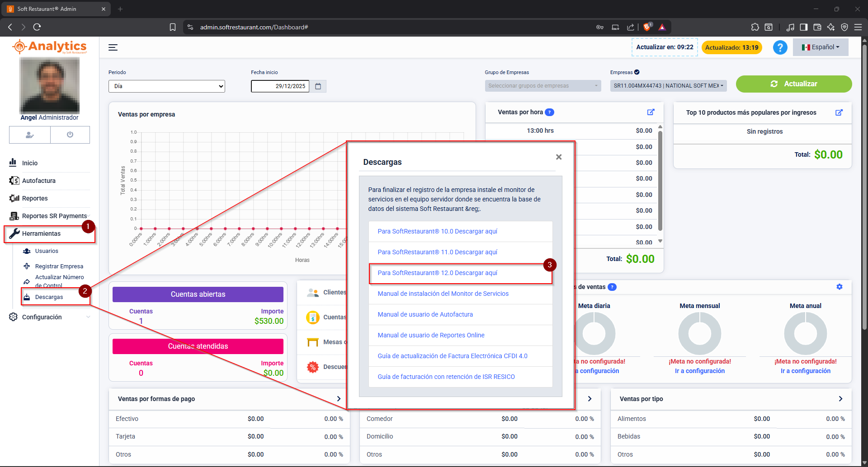Click the Cuentas atendidas pink header

click(x=198, y=346)
